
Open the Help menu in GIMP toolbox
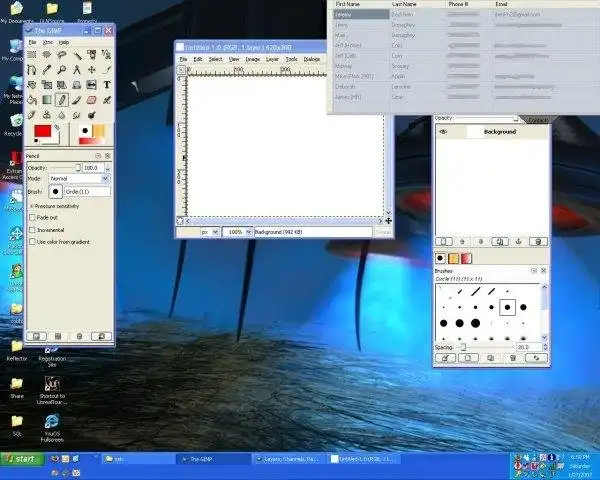(x=64, y=42)
